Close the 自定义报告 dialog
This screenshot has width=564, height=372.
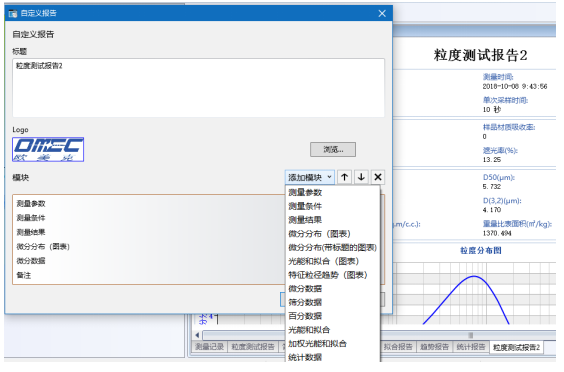(382, 13)
